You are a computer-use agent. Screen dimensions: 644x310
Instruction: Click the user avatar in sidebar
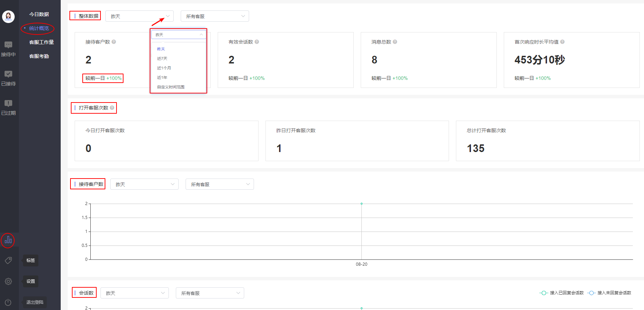(8, 16)
